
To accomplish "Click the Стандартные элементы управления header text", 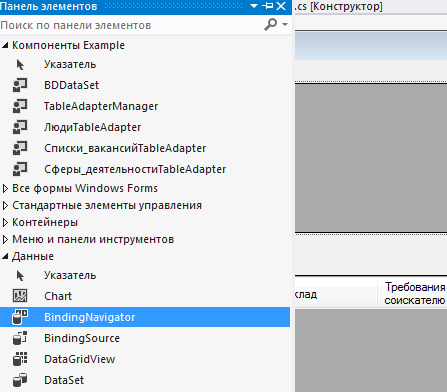I will click(107, 205).
